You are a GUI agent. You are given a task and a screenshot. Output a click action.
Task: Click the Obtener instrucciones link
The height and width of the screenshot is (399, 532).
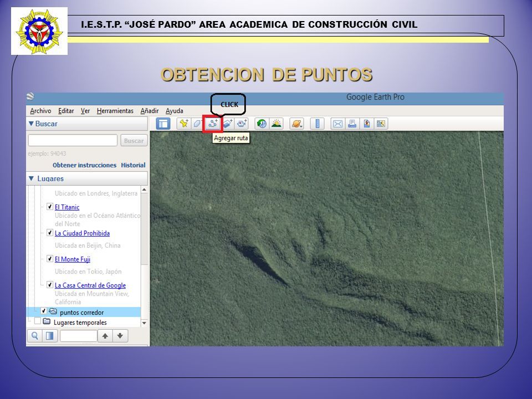[84, 165]
